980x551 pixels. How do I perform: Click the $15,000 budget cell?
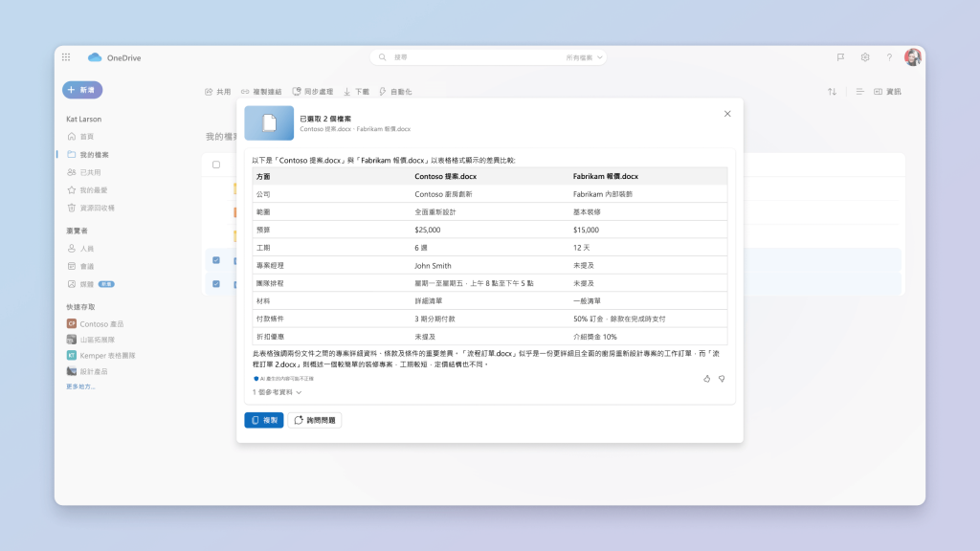click(587, 230)
